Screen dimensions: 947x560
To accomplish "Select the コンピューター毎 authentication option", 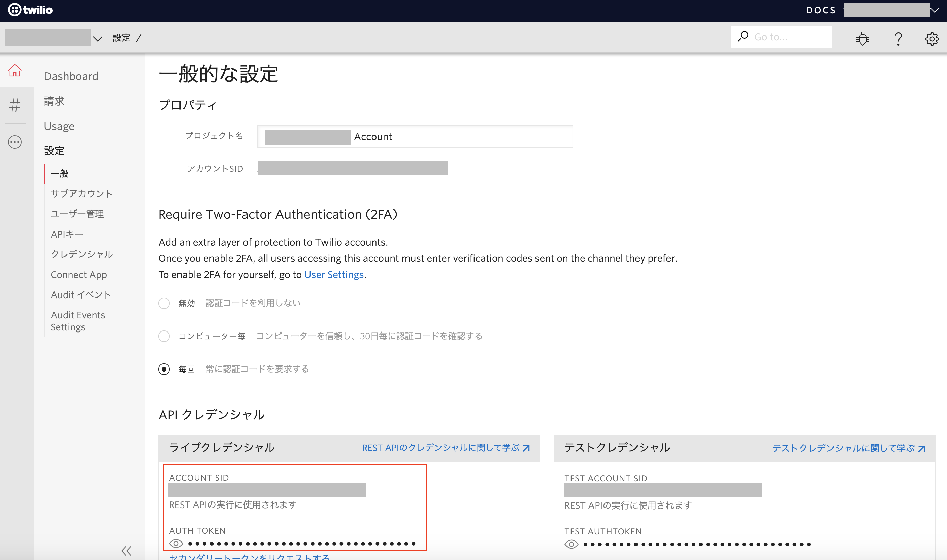I will click(164, 336).
